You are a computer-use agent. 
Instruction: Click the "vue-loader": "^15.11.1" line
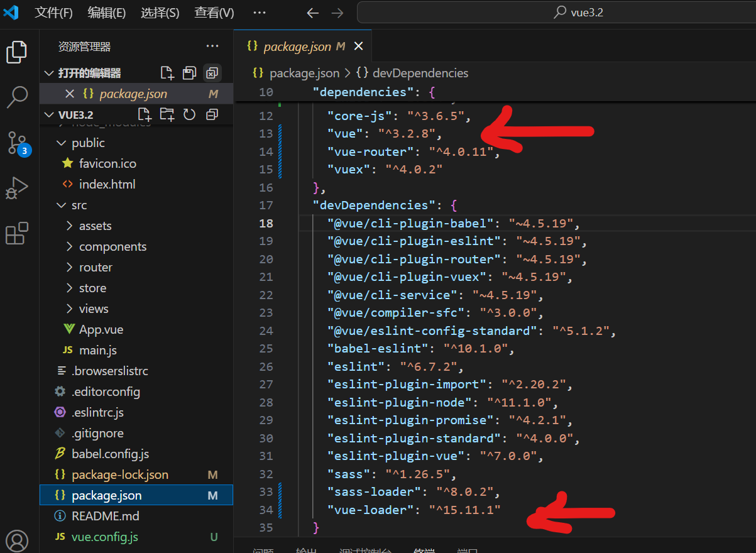414,510
